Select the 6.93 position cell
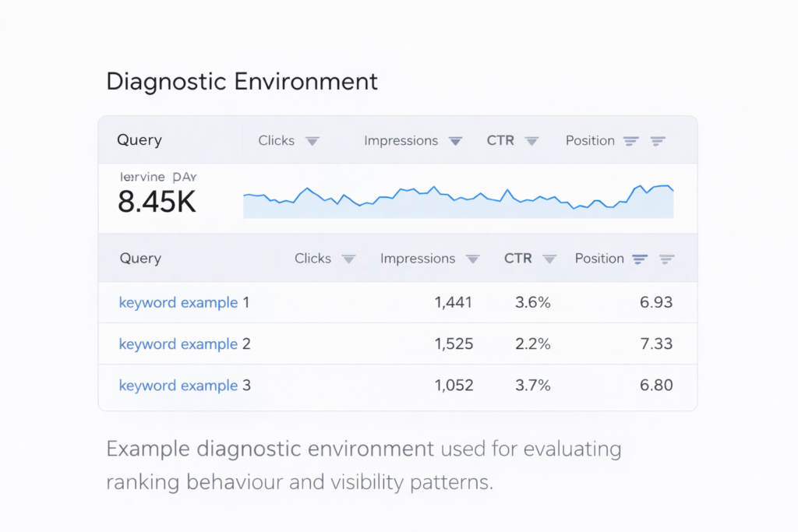Image resolution: width=798 pixels, height=532 pixels. tap(655, 302)
